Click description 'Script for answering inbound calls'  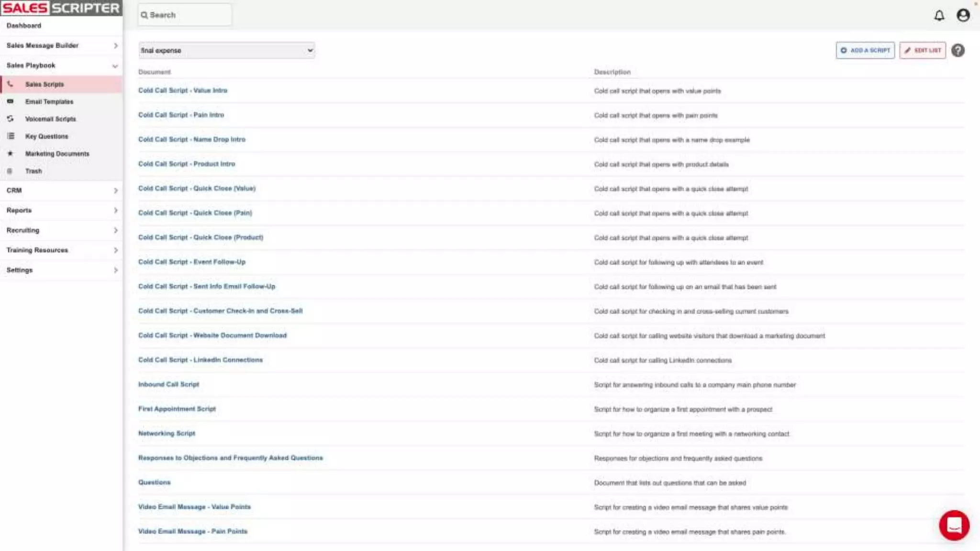point(695,385)
